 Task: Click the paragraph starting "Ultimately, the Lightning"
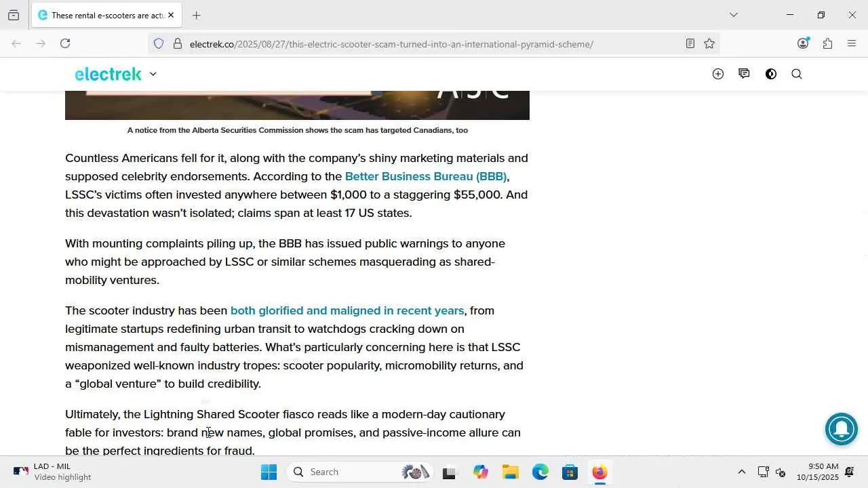pos(293,432)
